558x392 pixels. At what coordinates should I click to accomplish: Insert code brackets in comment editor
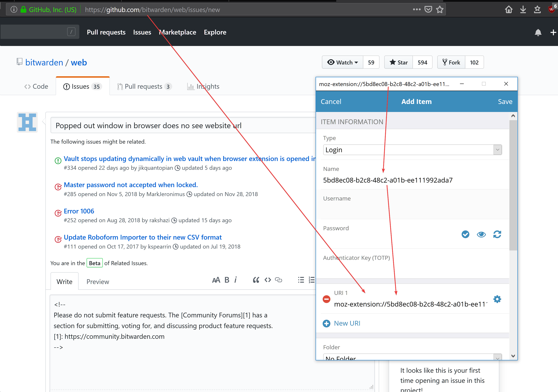coord(268,280)
